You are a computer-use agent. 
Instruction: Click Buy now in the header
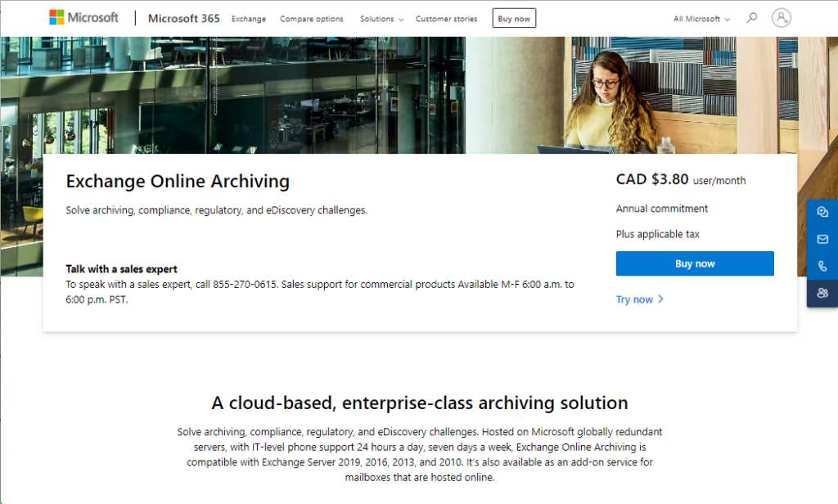tap(513, 17)
